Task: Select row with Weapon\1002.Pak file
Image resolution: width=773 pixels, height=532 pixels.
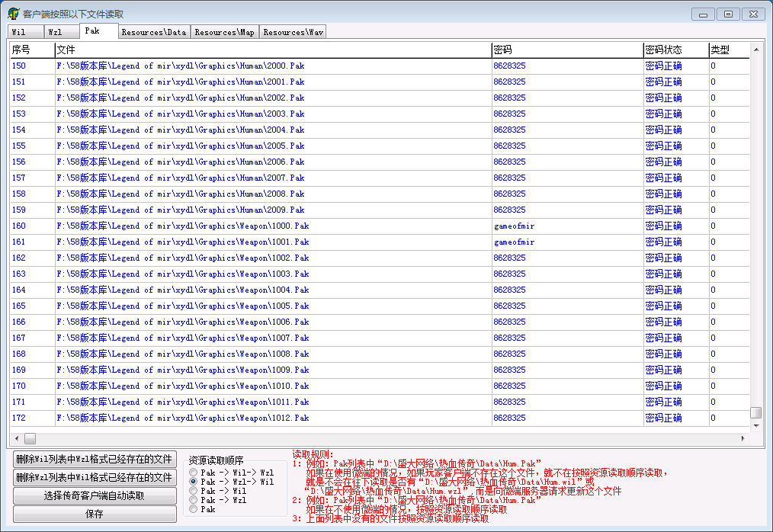Action: (x=380, y=258)
